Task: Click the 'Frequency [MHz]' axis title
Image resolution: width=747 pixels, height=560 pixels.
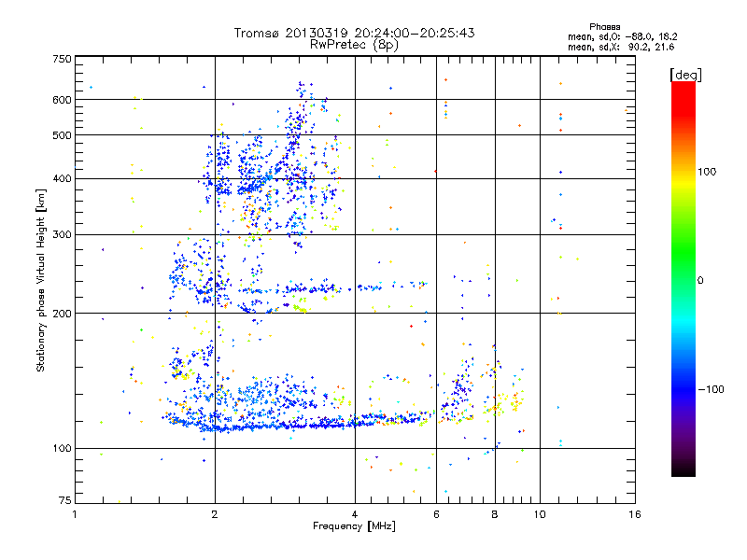Action: [355, 526]
